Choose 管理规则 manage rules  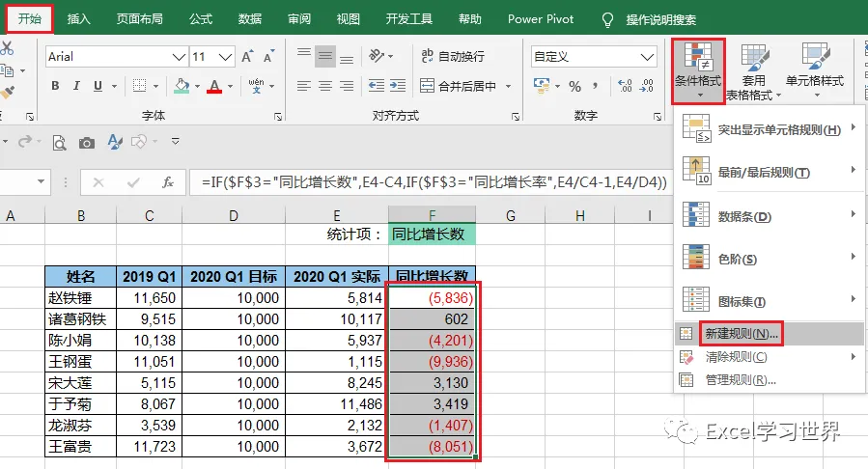tap(770, 380)
